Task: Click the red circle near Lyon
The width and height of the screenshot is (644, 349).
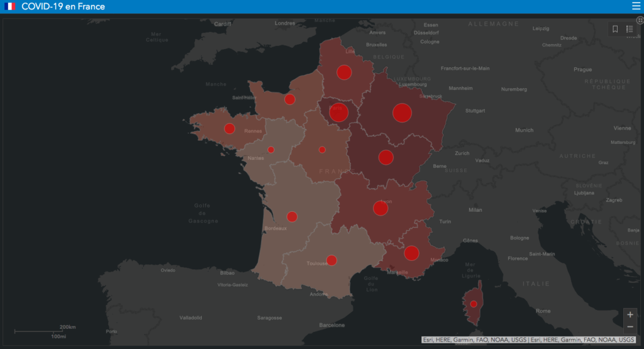Action: (380, 208)
